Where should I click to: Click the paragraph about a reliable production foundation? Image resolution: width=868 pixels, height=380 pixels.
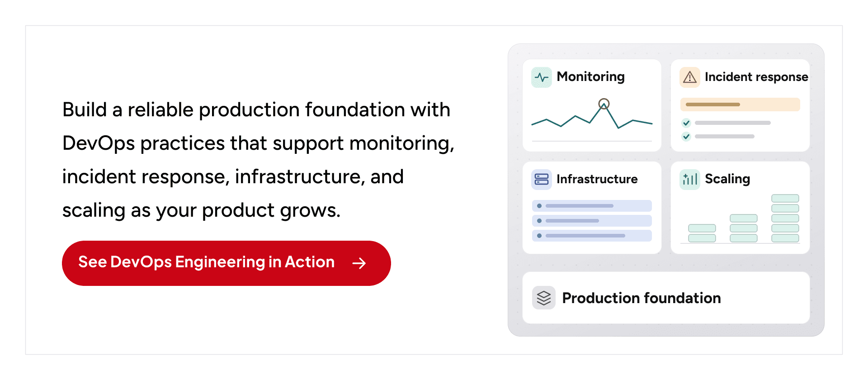click(258, 160)
